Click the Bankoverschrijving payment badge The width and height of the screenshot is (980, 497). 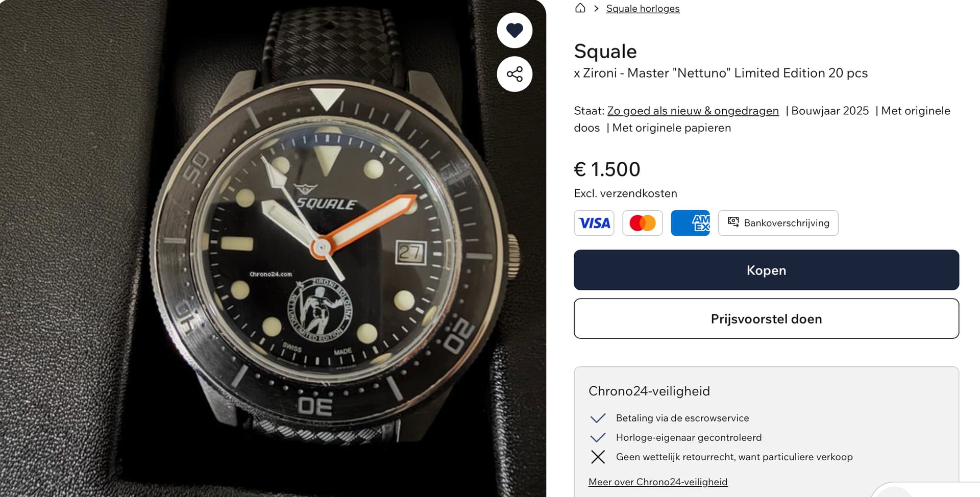(x=778, y=223)
